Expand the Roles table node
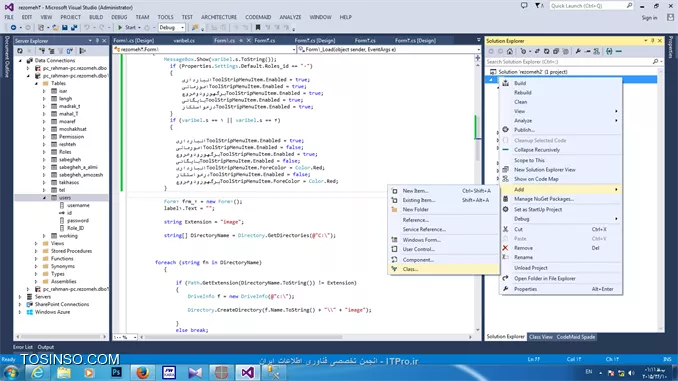 point(44,152)
